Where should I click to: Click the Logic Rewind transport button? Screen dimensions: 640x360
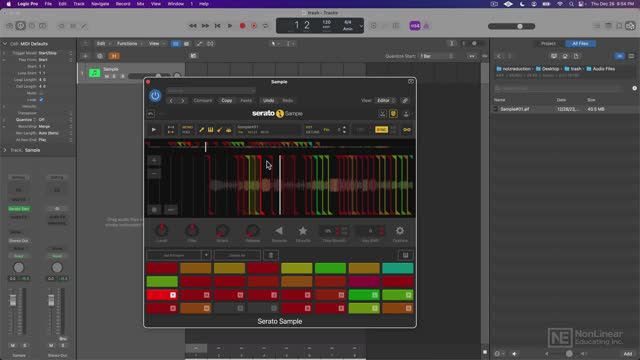coord(193,26)
